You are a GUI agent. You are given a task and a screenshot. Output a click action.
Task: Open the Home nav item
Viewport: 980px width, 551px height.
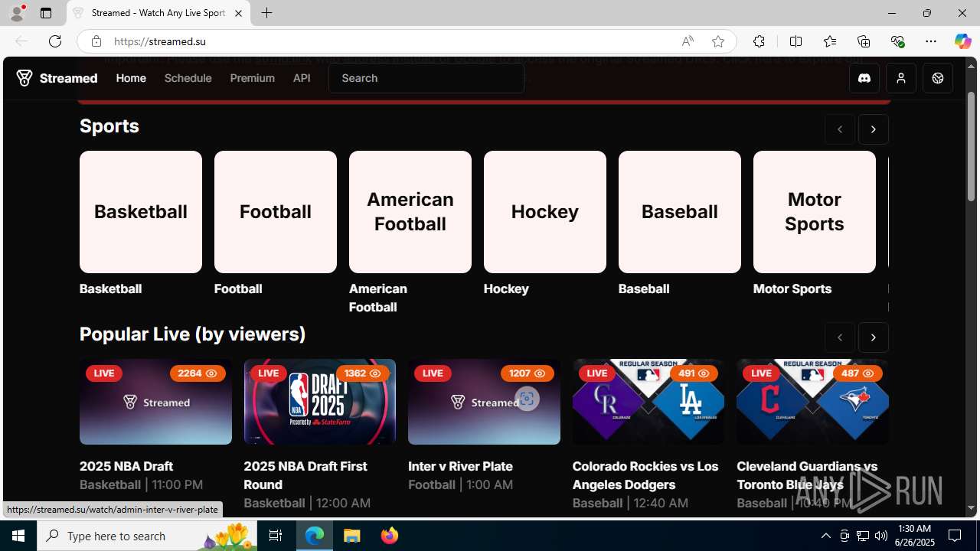click(x=131, y=78)
